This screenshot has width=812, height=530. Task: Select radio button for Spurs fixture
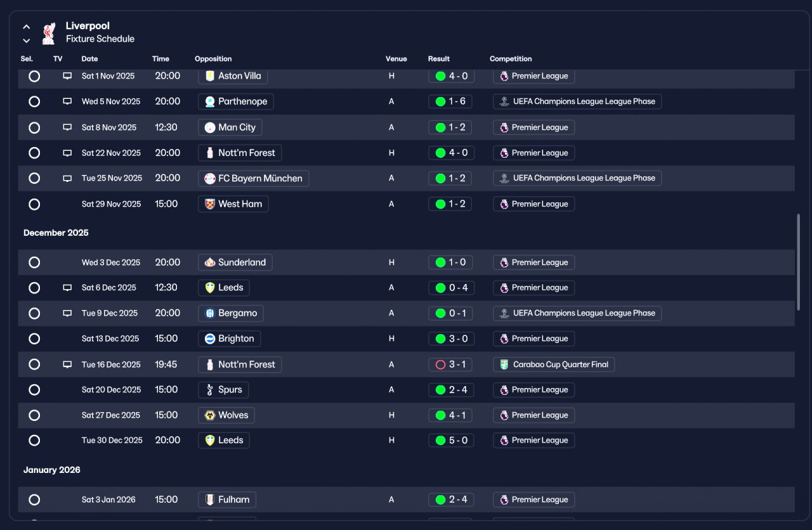(x=34, y=390)
